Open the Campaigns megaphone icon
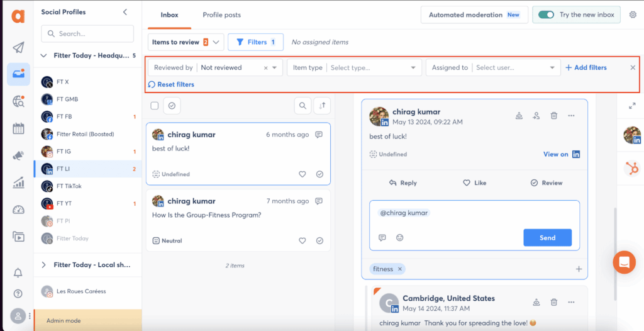 (18, 156)
